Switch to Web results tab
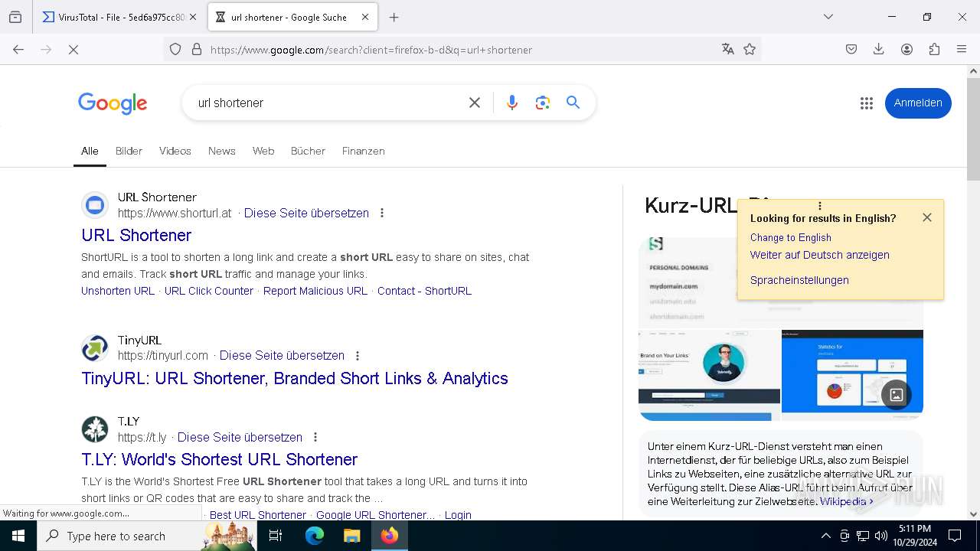980x551 pixels. [x=263, y=152]
